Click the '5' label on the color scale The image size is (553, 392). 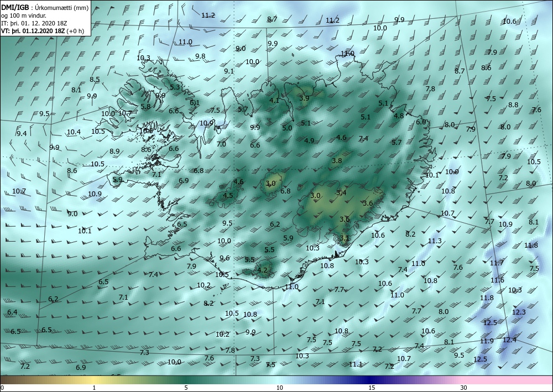click(x=186, y=388)
